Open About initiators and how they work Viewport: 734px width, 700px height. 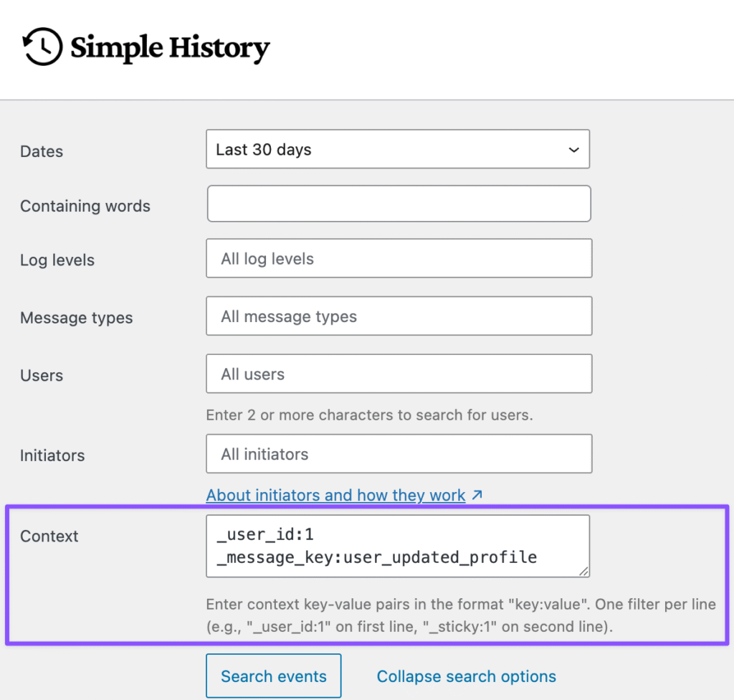[335, 495]
